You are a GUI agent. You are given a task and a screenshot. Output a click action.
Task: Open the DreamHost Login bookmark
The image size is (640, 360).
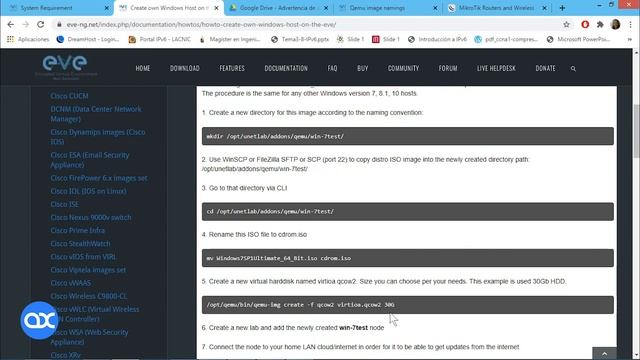coord(88,39)
